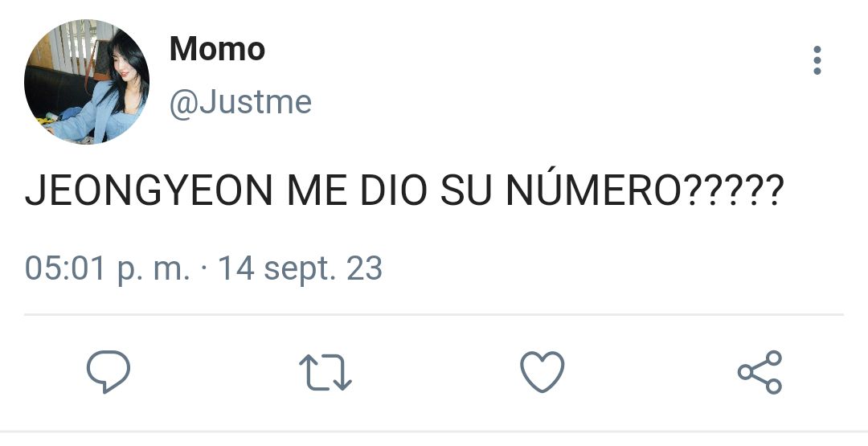Click the word DIO in the tweet
The height and width of the screenshot is (446, 868).
(x=394, y=190)
